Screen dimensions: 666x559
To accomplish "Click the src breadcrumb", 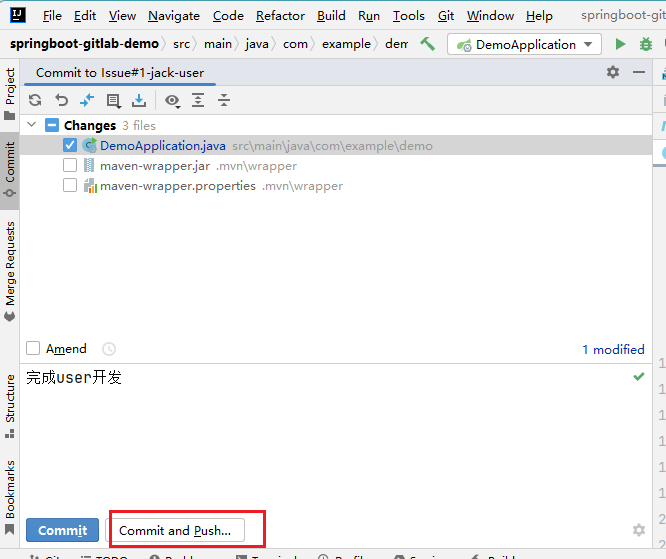I will [181, 44].
